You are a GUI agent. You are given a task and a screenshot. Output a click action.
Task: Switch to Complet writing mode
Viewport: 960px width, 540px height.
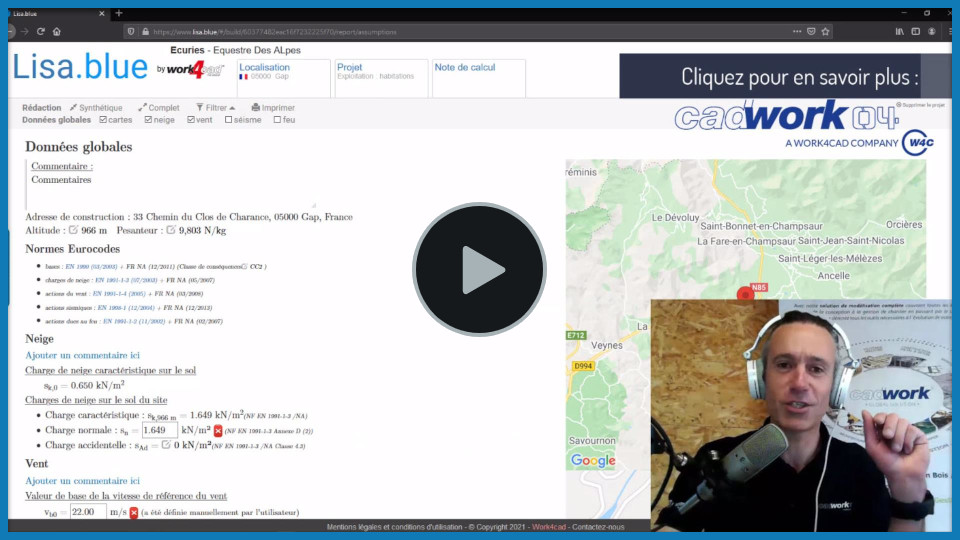pyautogui.click(x=159, y=108)
